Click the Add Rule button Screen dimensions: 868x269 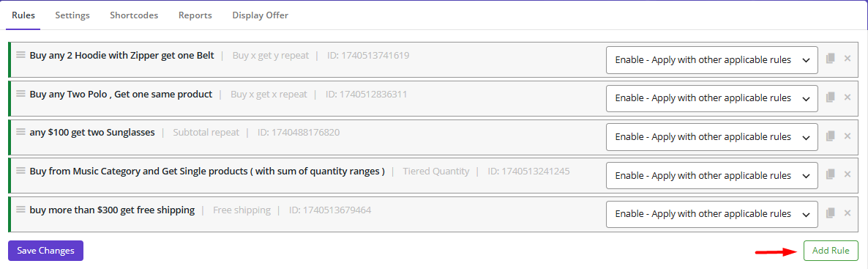831,251
